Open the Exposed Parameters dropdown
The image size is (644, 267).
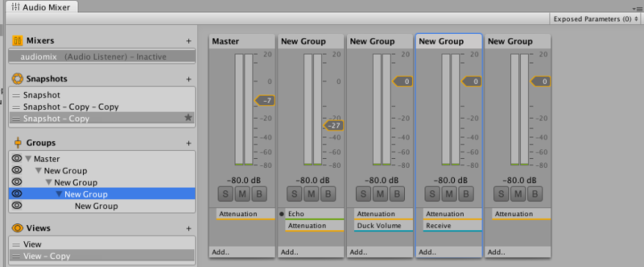coord(595,19)
